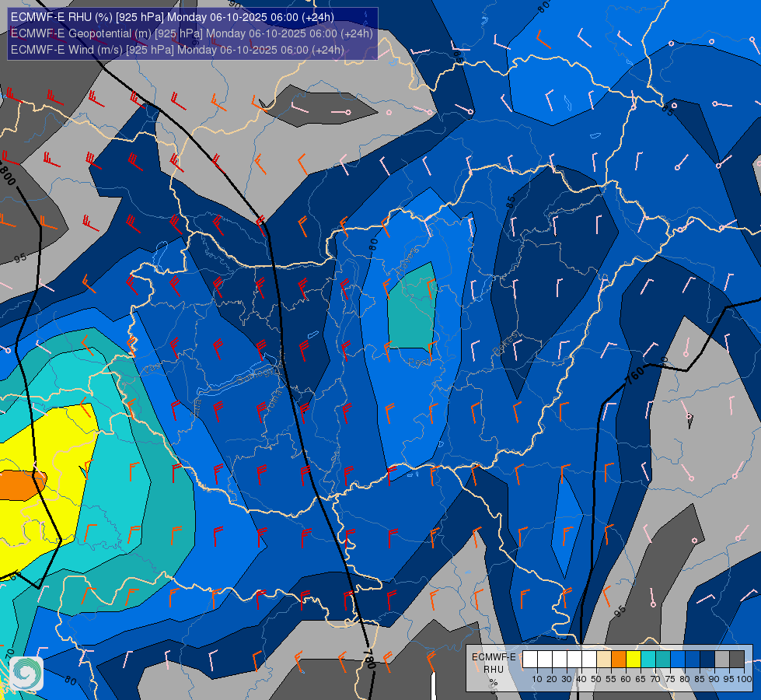Viewport: 761px width, 700px height.
Task: Click the legend tick label 65
Action: [x=641, y=679]
